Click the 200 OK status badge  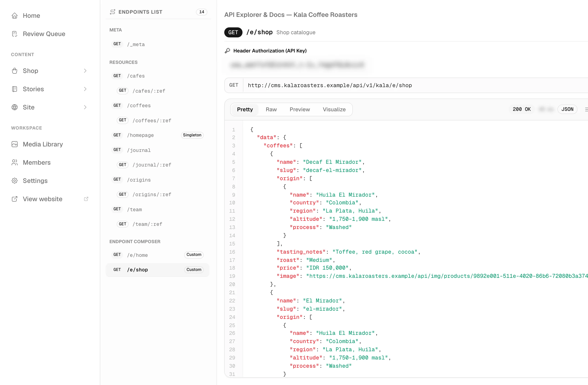tap(521, 109)
